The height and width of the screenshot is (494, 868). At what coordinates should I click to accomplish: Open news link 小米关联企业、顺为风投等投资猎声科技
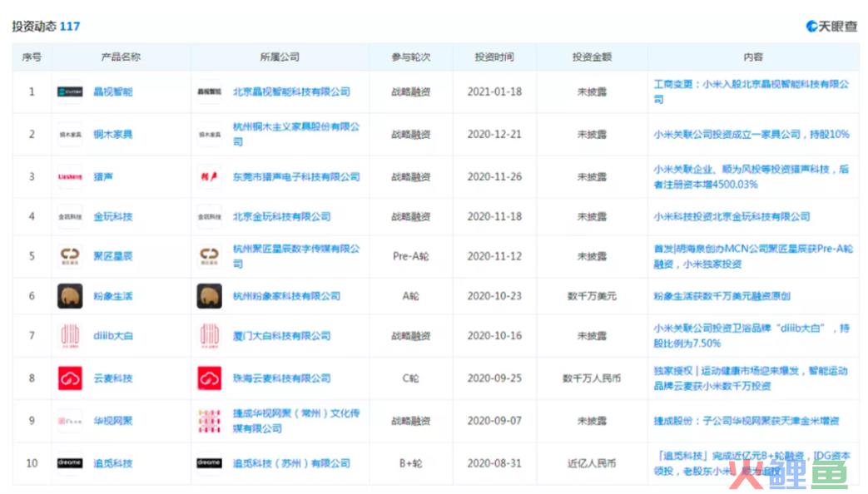coord(751,177)
